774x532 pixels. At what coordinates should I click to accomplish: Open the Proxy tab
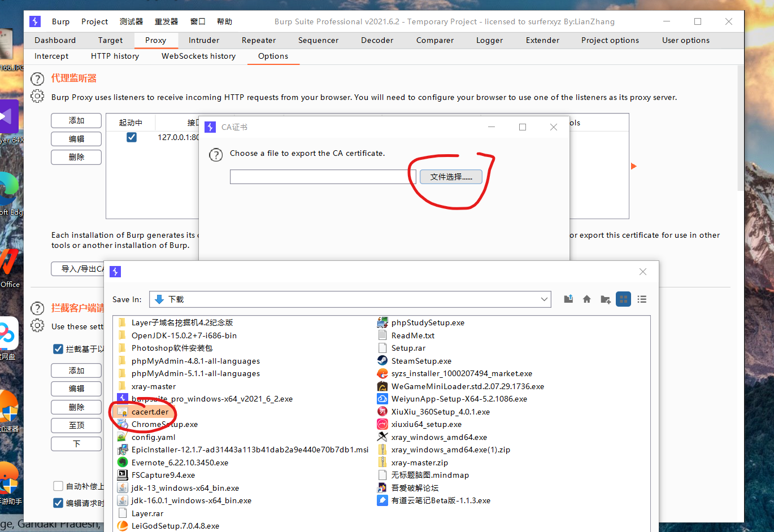click(x=155, y=40)
